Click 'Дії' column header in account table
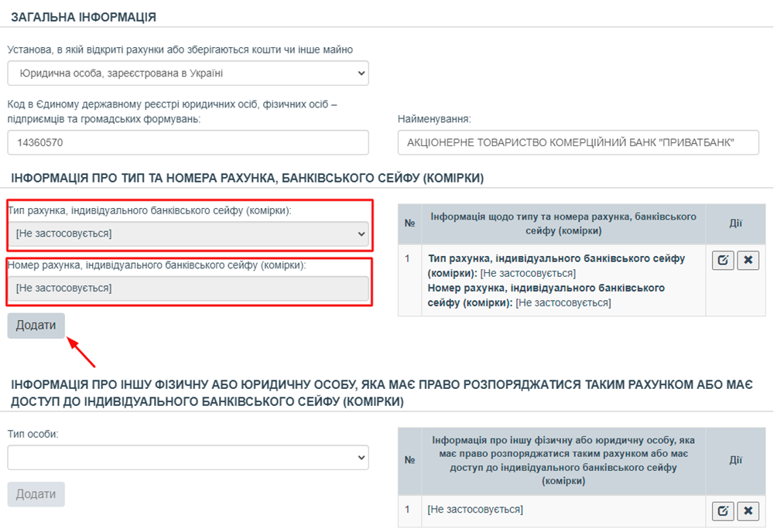The width and height of the screenshot is (777, 532). (735, 223)
